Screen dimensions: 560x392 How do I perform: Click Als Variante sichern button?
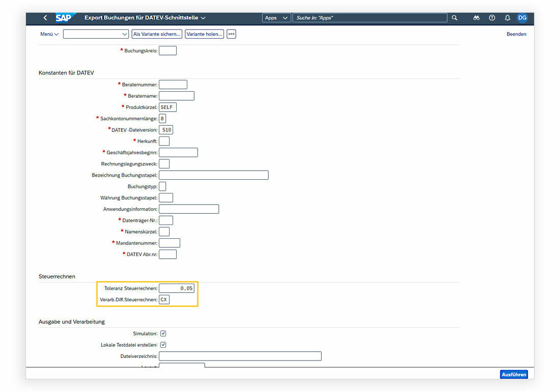pos(157,34)
